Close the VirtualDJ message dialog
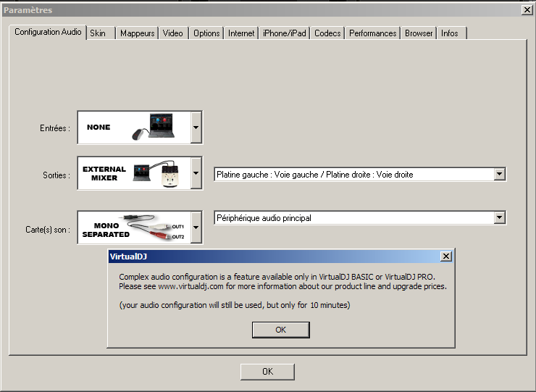 point(446,257)
